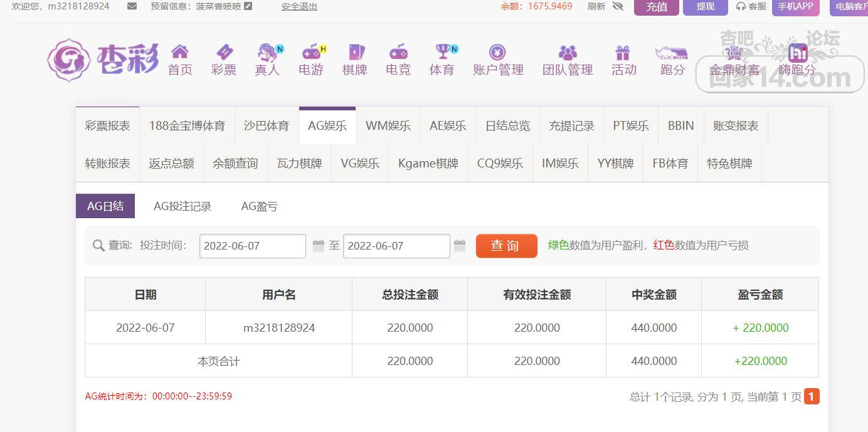
Task: Click the 首页 home icon
Action: point(180,51)
